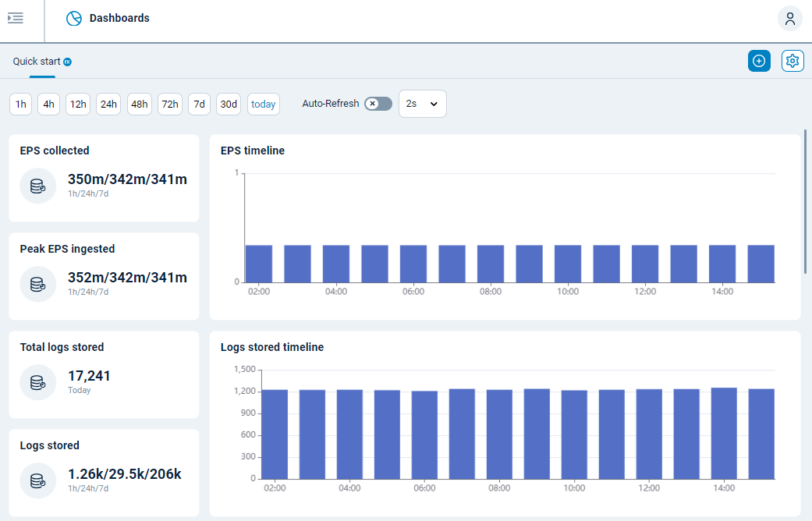Click the database icon on Peak EPS ingested card
This screenshot has height=521, width=812.
[x=37, y=284]
